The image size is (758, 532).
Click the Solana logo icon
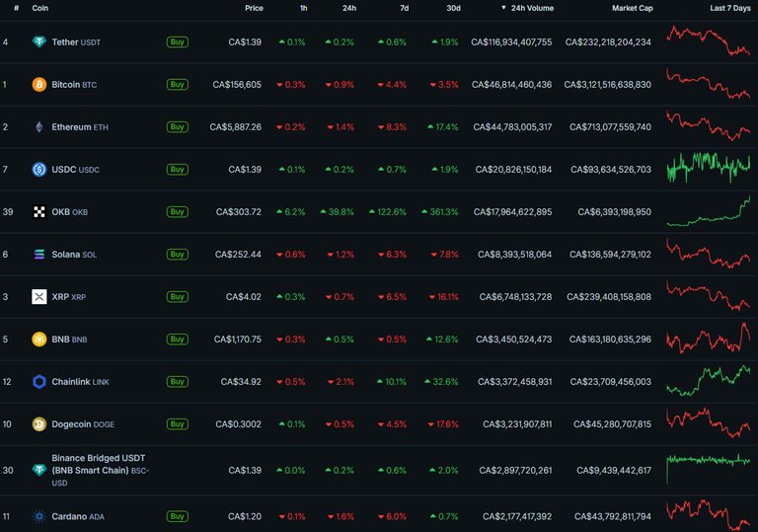point(39,255)
